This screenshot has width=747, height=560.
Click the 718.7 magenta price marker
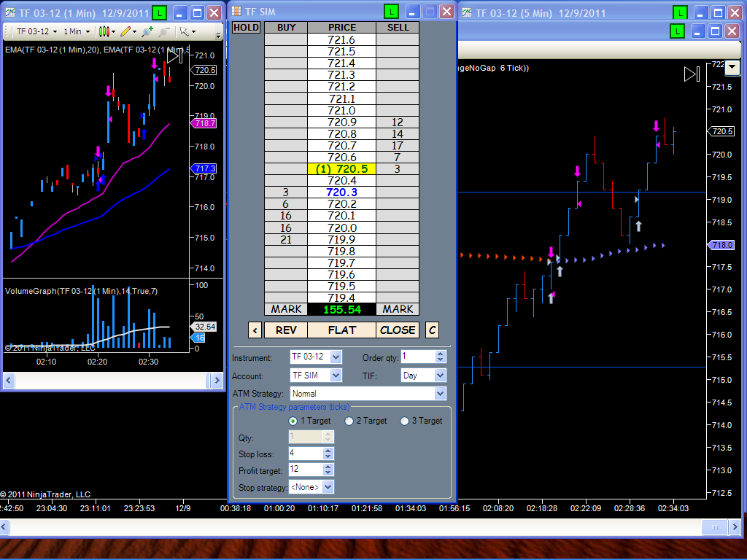click(x=204, y=123)
